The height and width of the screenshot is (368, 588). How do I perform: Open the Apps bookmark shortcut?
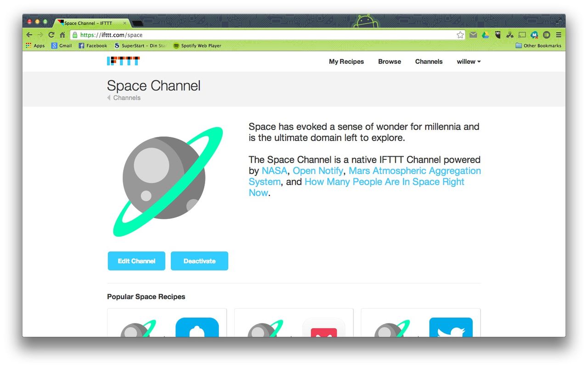point(35,45)
